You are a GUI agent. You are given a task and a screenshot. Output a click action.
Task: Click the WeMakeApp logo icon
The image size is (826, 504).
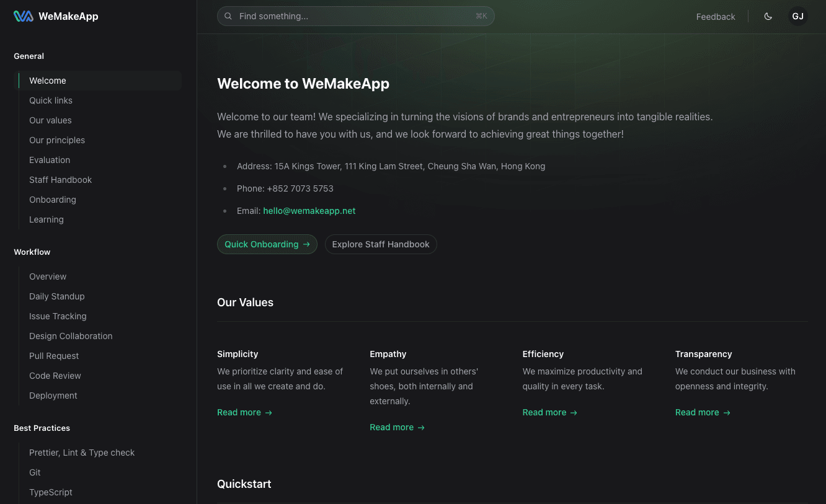pyautogui.click(x=22, y=16)
